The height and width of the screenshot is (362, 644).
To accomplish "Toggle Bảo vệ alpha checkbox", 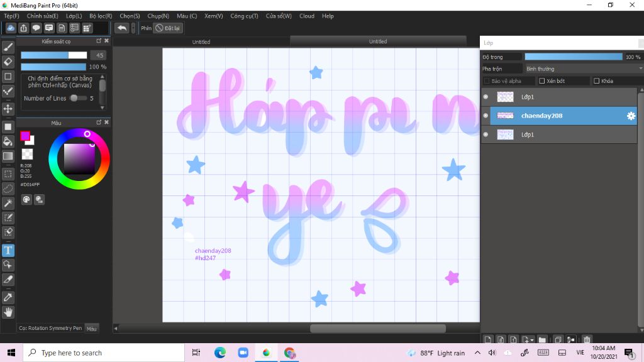I will [487, 81].
